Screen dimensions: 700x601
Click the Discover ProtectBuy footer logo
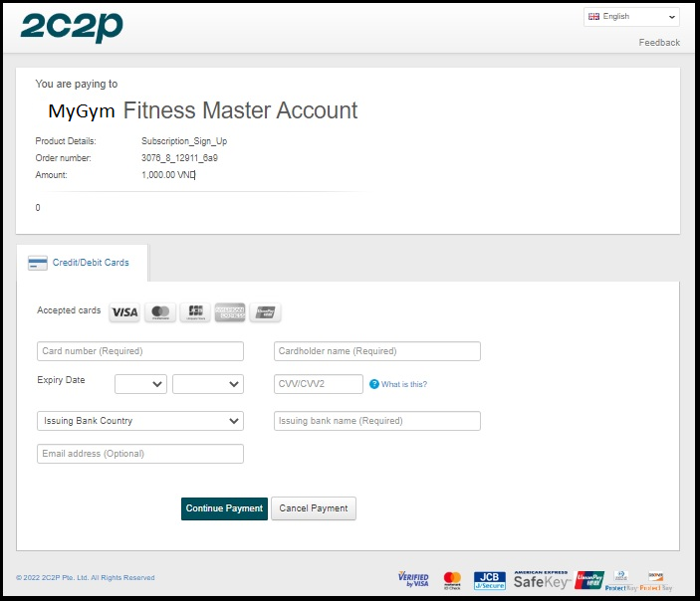[656, 581]
